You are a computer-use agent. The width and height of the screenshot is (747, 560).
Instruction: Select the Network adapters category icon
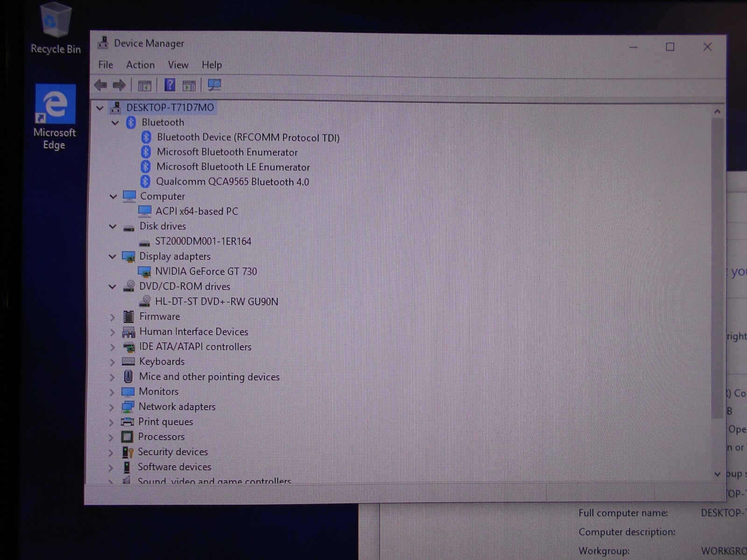click(127, 407)
